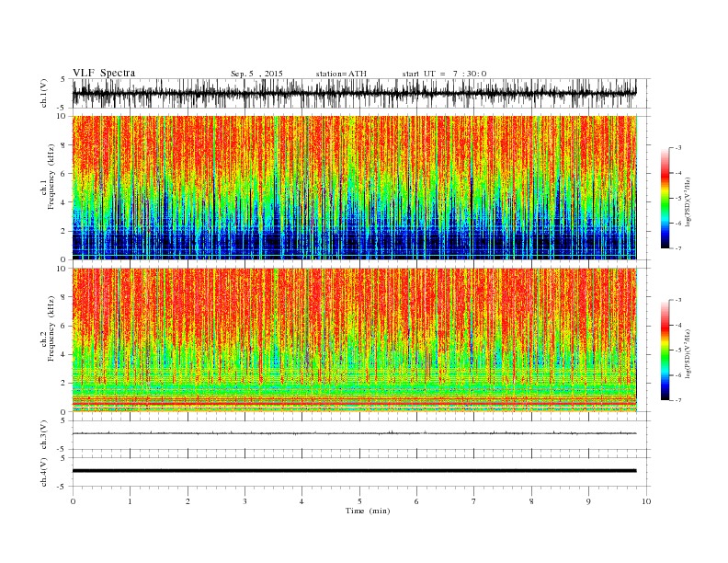Click the "9" tick on the time axis
728x563 pixels.
(588, 501)
